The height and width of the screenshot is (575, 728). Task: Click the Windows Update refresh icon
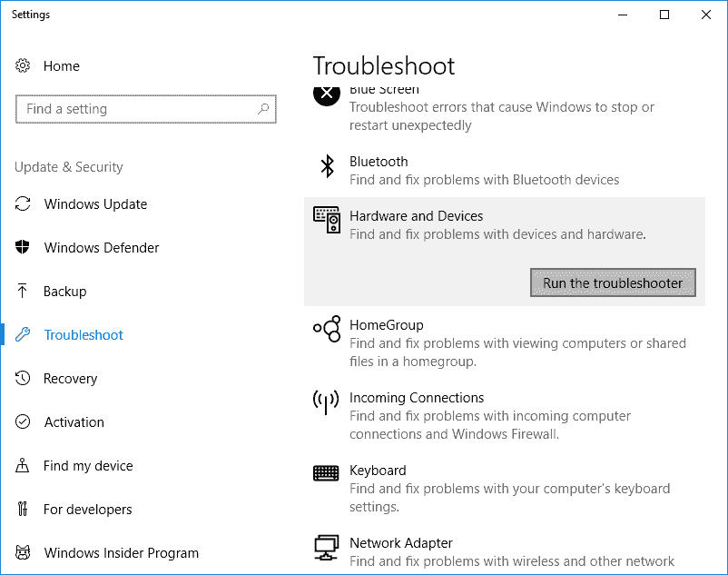(23, 204)
